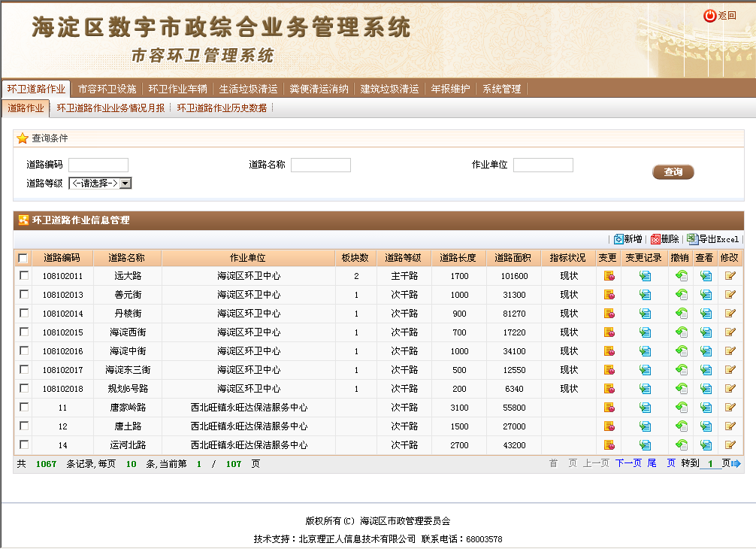The width and height of the screenshot is (756, 549).
Task: Open 变更记录 icon for road 远大路
Action: click(645, 276)
